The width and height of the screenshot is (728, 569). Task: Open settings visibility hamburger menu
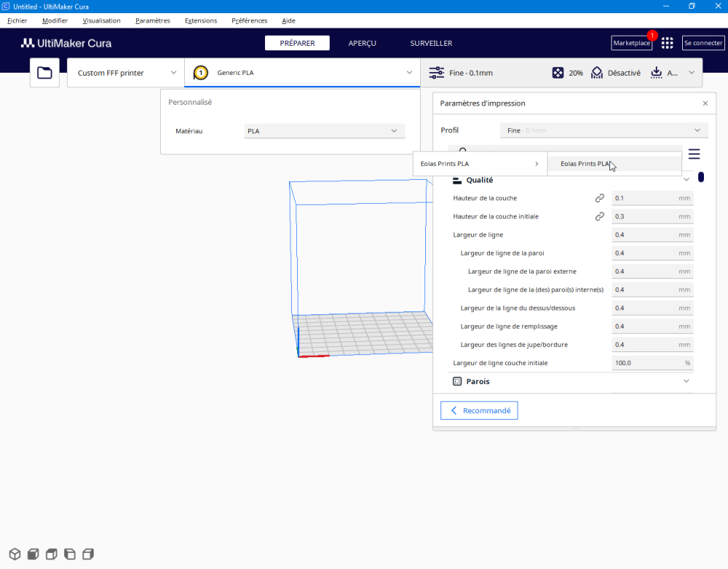[694, 154]
